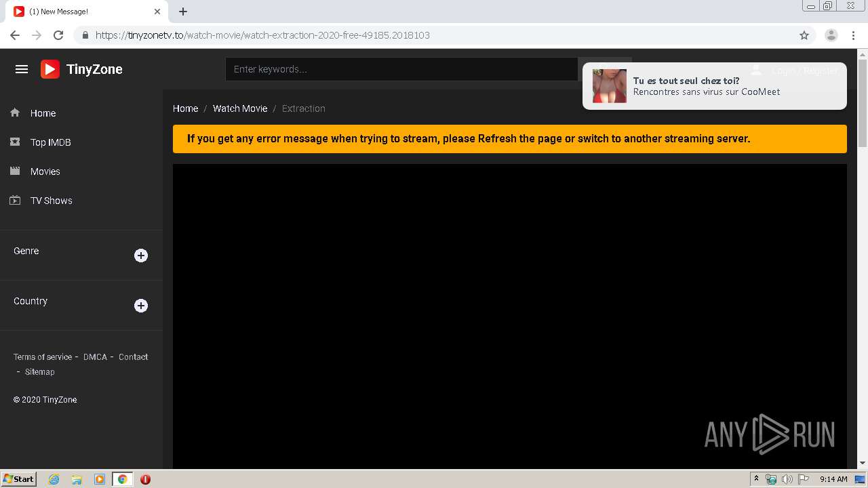Click Home breadcrumb link
Viewport: 868px width, 488px height.
(x=185, y=108)
